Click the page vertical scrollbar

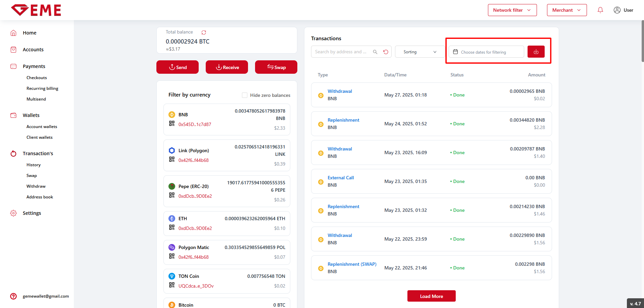click(x=642, y=41)
